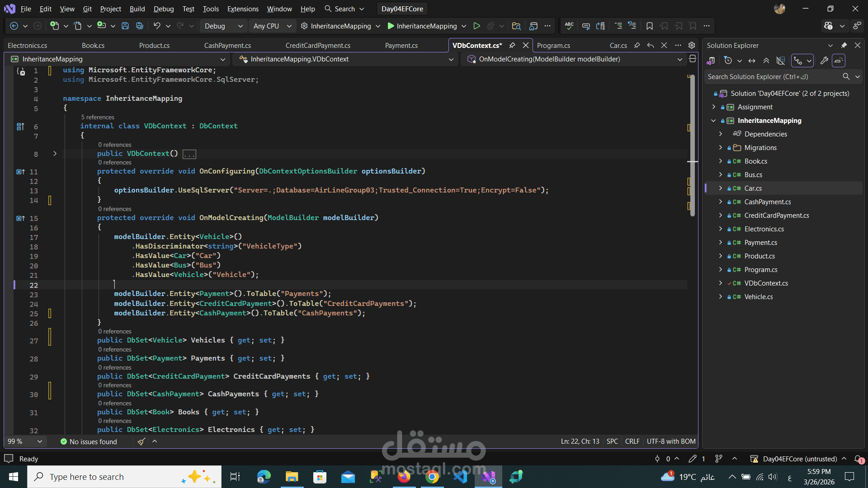Screen dimensions: 868x488
Task: Collapse the Assignment project node
Action: 714,107
